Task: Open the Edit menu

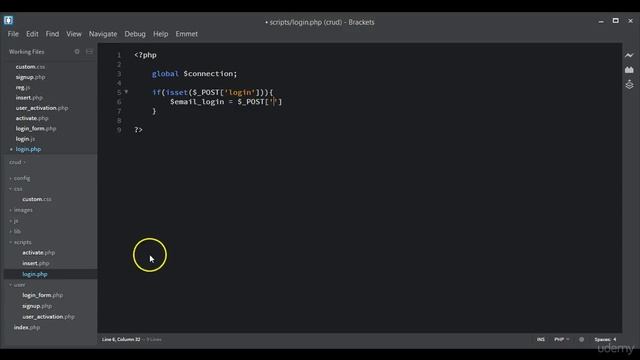Action: [x=32, y=34]
